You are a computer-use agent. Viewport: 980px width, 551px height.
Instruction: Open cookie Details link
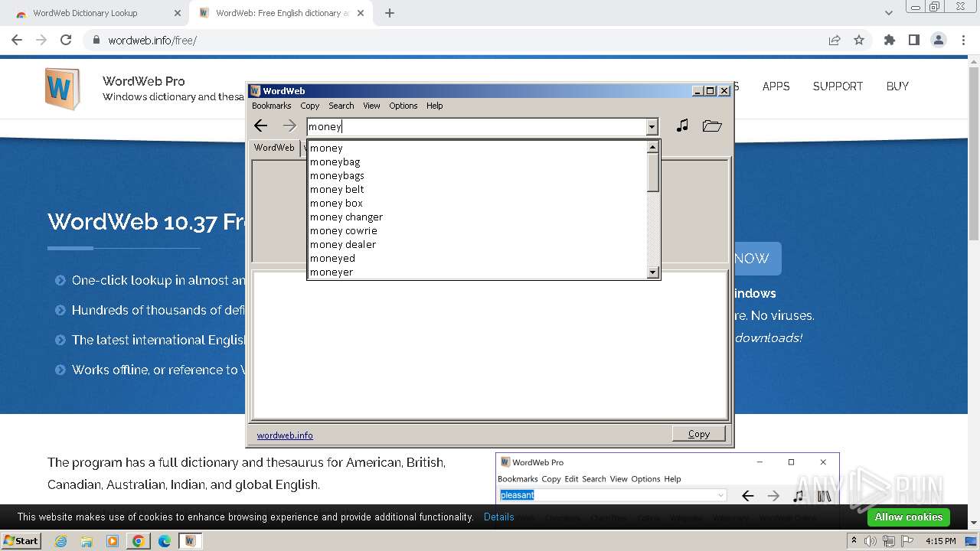(x=499, y=517)
